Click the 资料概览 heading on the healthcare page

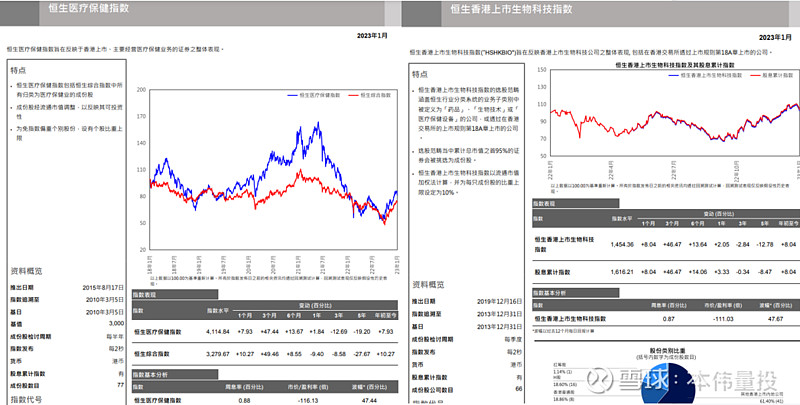click(x=26, y=271)
